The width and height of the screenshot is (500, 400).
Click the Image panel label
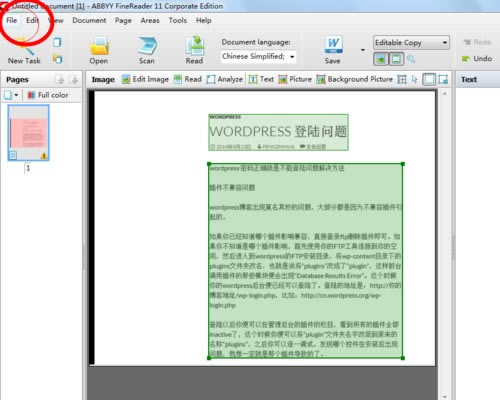(x=103, y=80)
